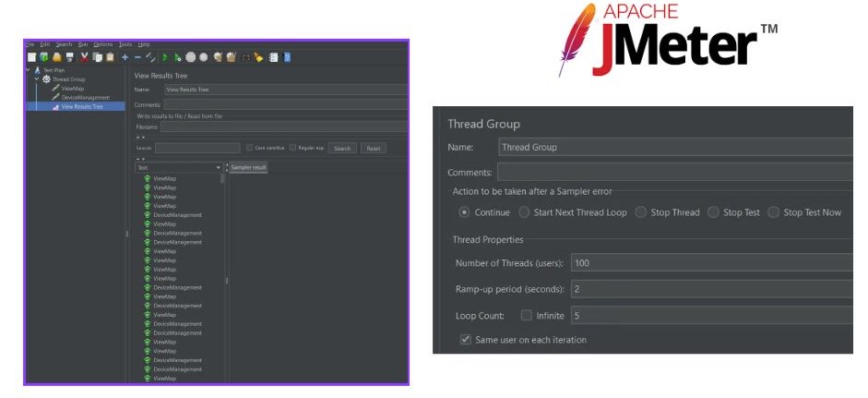Screen dimensions: 868x398
Task: Enable the Regular exp. checkbox
Action: pos(292,148)
